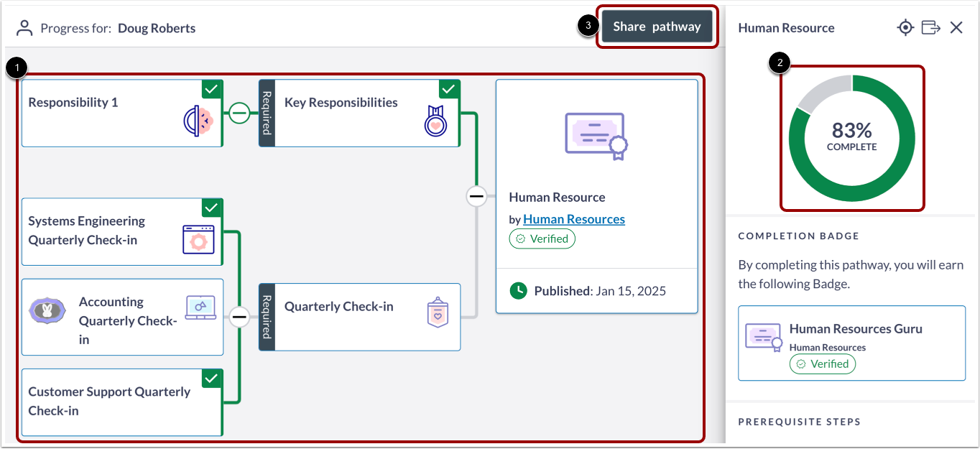This screenshot has height=449, width=980.
Task: Select the Quarterly Check-in required step
Action: [x=359, y=317]
